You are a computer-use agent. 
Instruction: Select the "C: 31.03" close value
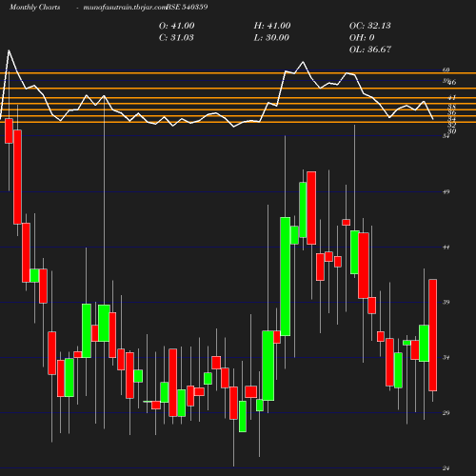176,37
